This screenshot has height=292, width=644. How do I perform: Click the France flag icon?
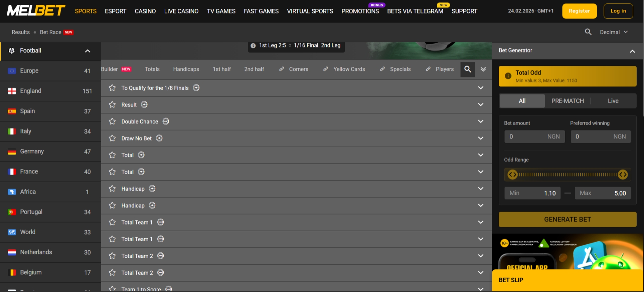[x=12, y=172]
